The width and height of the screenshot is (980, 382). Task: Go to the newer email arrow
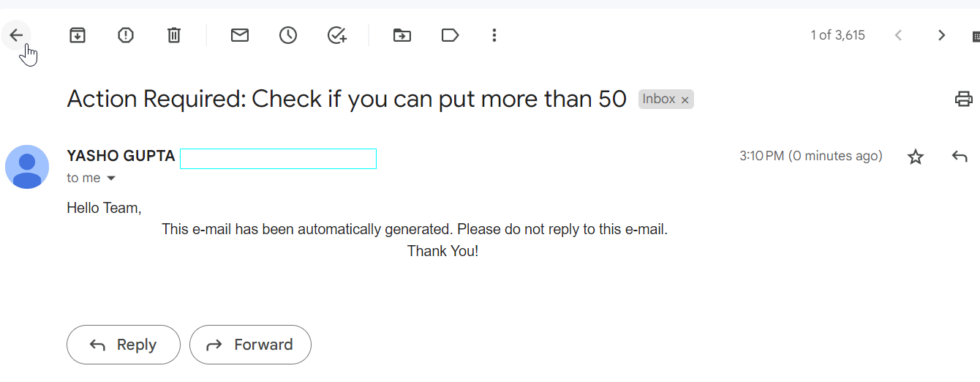coord(899,35)
